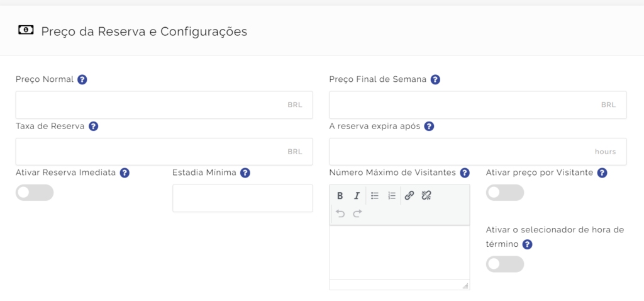Enable the hora de término selector toggle
Screen dimensions: 644x301
pos(505,264)
